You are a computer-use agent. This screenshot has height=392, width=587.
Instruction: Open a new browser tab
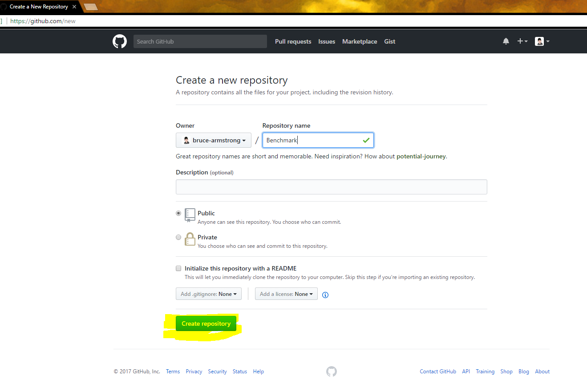(90, 7)
